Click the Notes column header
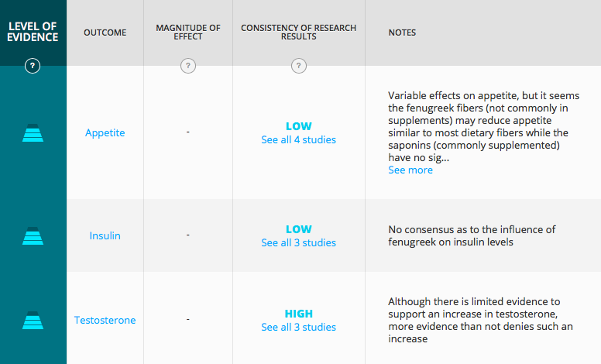601x364 pixels. pos(402,33)
